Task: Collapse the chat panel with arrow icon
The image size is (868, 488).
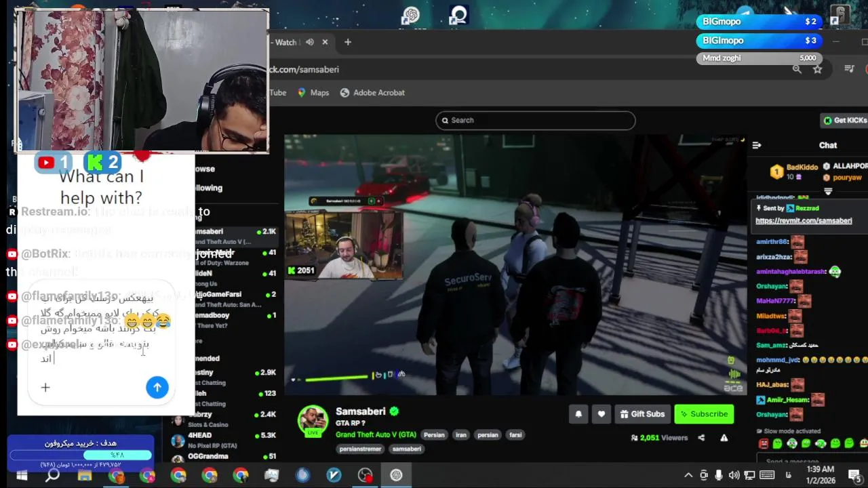Action: [x=757, y=145]
